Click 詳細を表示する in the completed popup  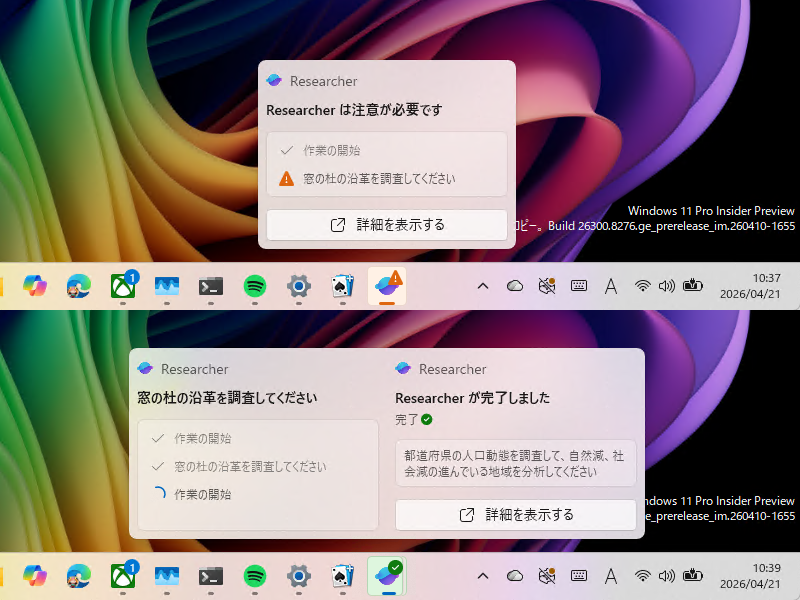click(x=516, y=515)
